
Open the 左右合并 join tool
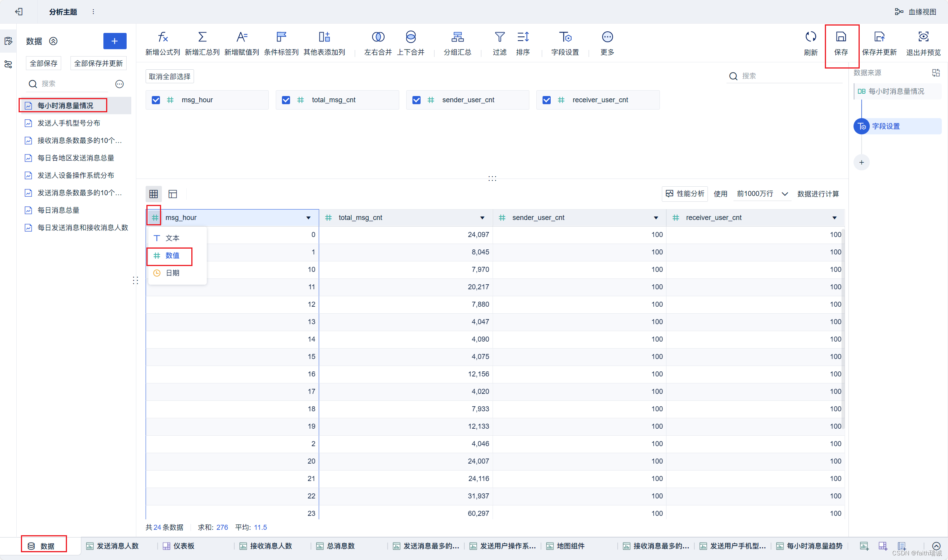[378, 37]
